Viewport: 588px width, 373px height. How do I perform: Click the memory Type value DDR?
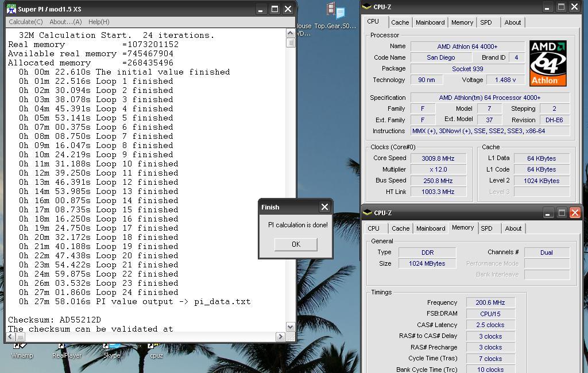[427, 252]
